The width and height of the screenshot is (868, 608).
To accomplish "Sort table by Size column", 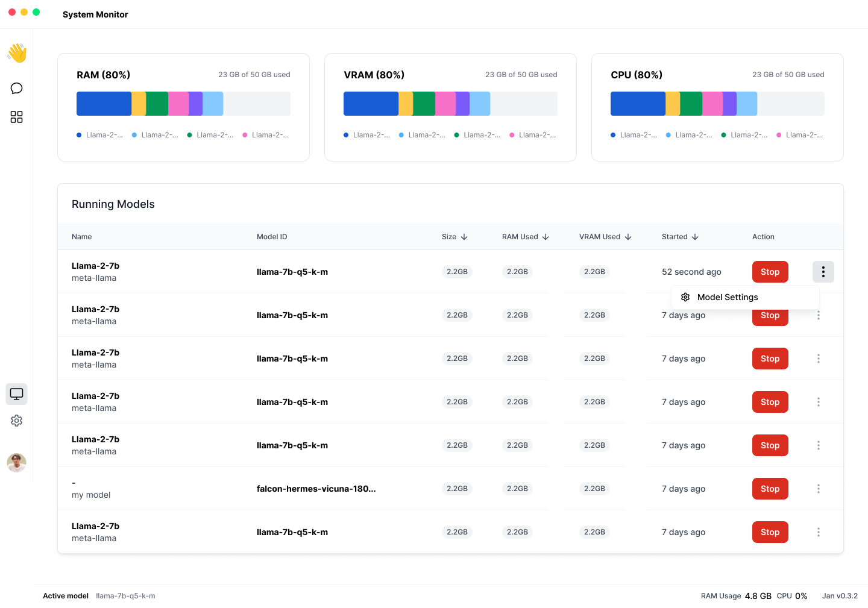I will pyautogui.click(x=454, y=237).
